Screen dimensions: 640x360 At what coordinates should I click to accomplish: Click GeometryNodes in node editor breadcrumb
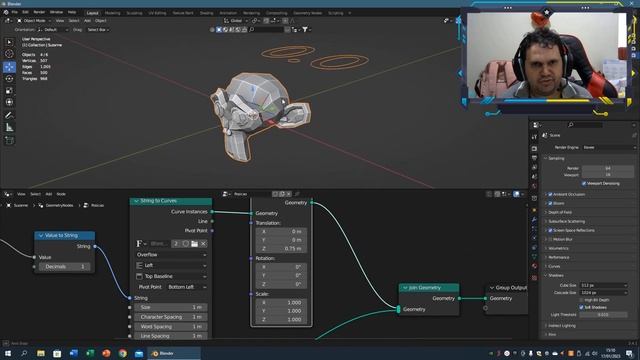tap(59, 205)
